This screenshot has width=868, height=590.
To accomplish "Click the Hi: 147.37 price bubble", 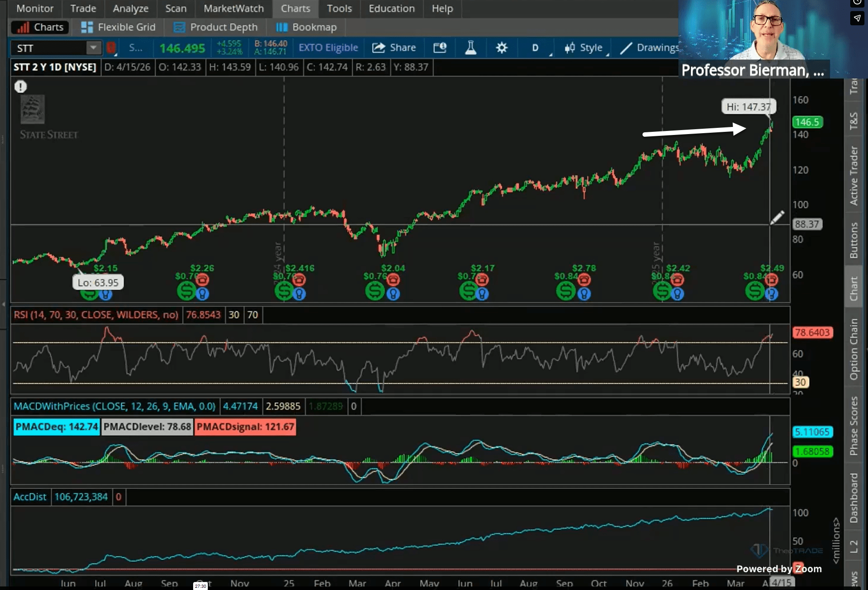I will (x=749, y=107).
